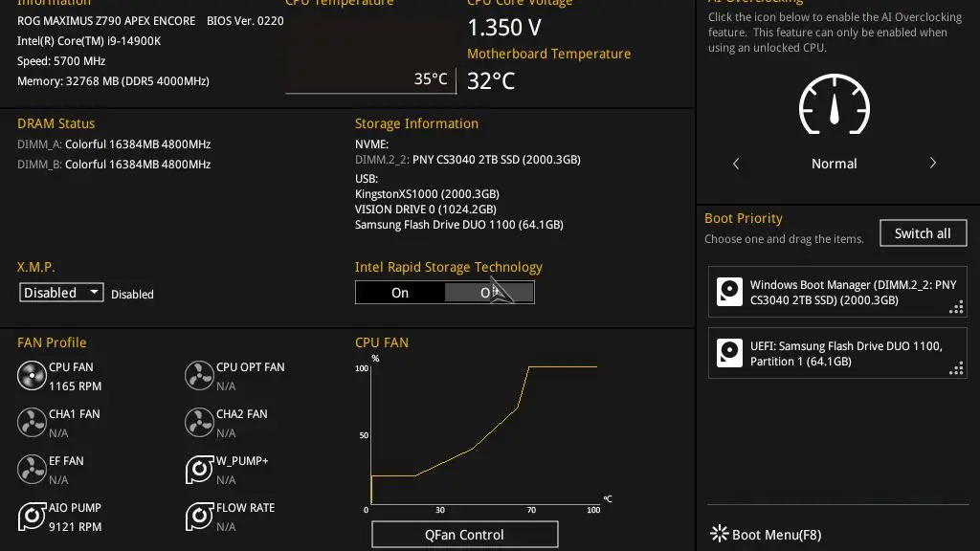Click the 1165 RPM CPU fan value
Viewport: 980px width, 551px height.
[75, 386]
